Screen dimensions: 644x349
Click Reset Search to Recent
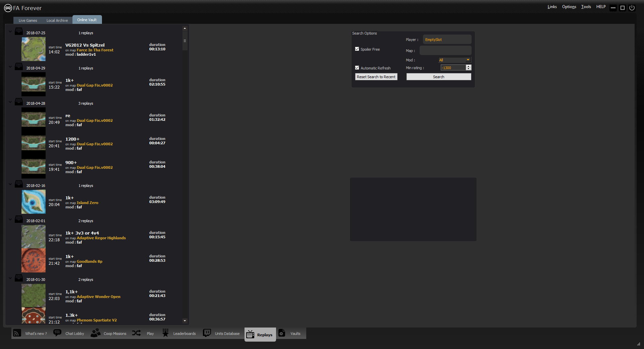coord(376,77)
